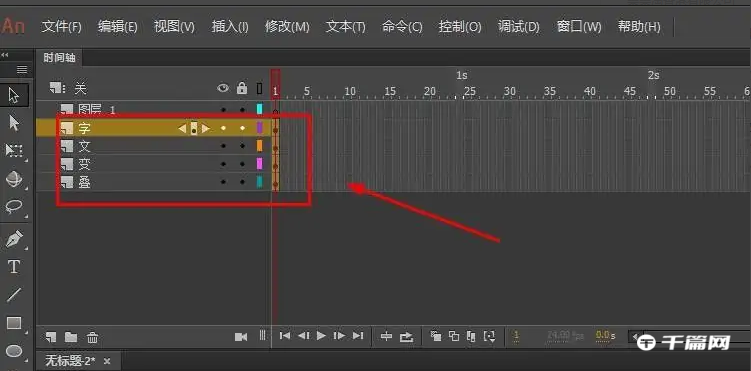Toggle lock dot of 变 layer

242,164
